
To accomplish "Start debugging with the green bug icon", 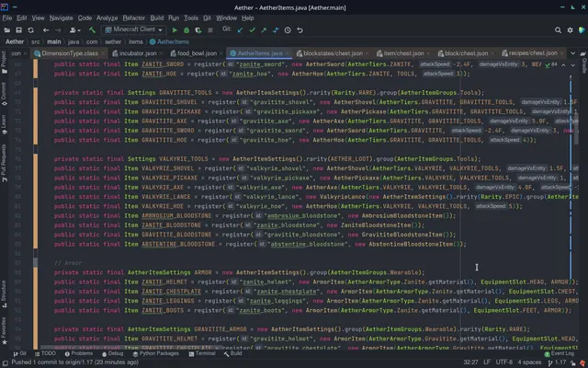I will (x=187, y=30).
